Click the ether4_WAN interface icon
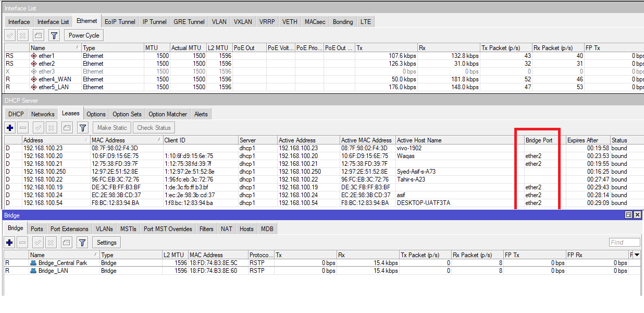644x313 pixels. [x=34, y=79]
